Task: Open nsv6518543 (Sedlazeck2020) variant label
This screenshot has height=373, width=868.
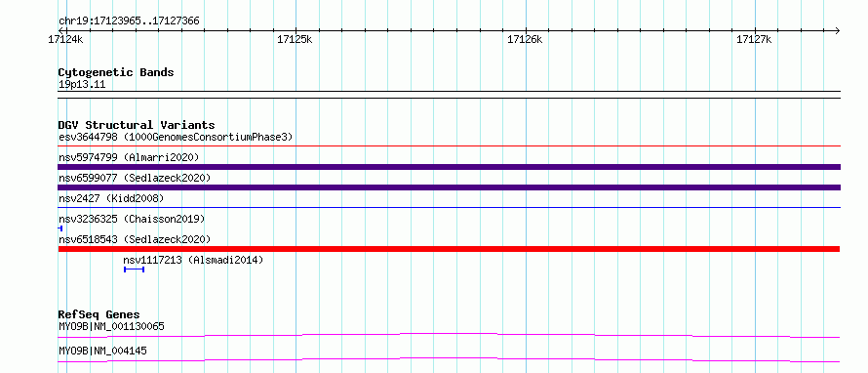Action: click(135, 239)
